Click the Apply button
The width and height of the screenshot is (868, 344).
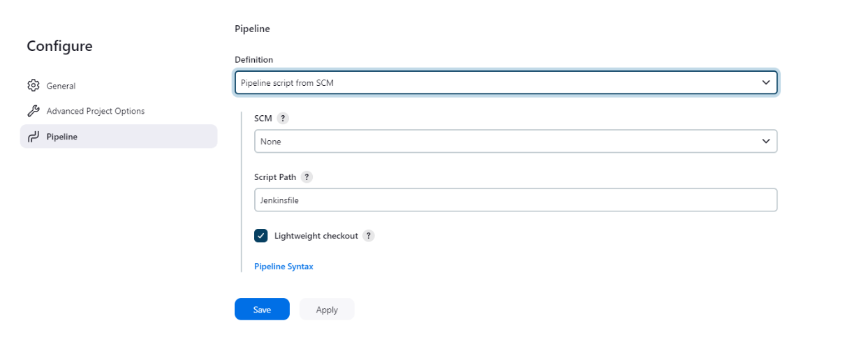[327, 309]
